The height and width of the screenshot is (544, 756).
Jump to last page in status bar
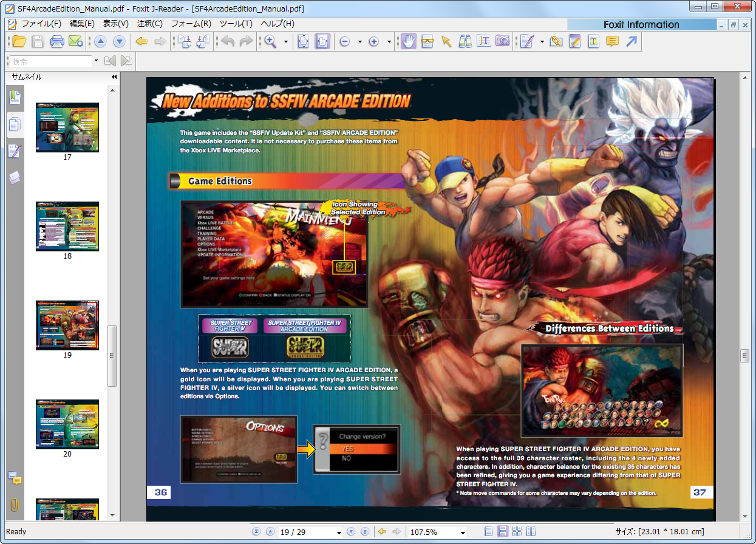point(364,532)
